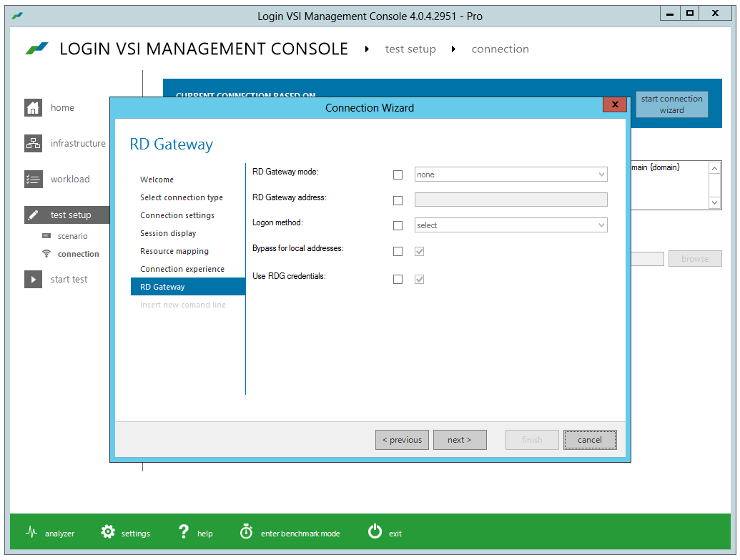
Task: Click the connection breadcrumb
Action: coord(500,49)
